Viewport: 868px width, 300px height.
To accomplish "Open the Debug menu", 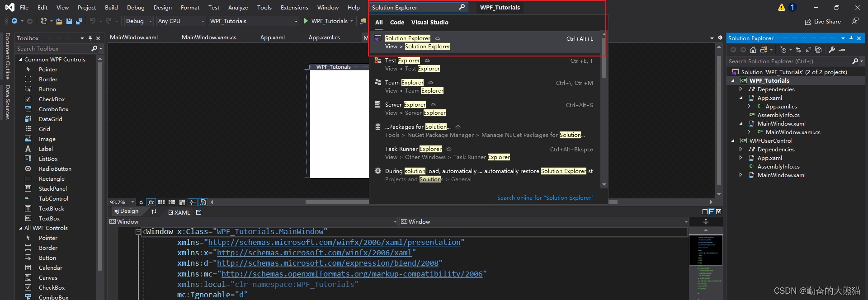I will pos(136,8).
